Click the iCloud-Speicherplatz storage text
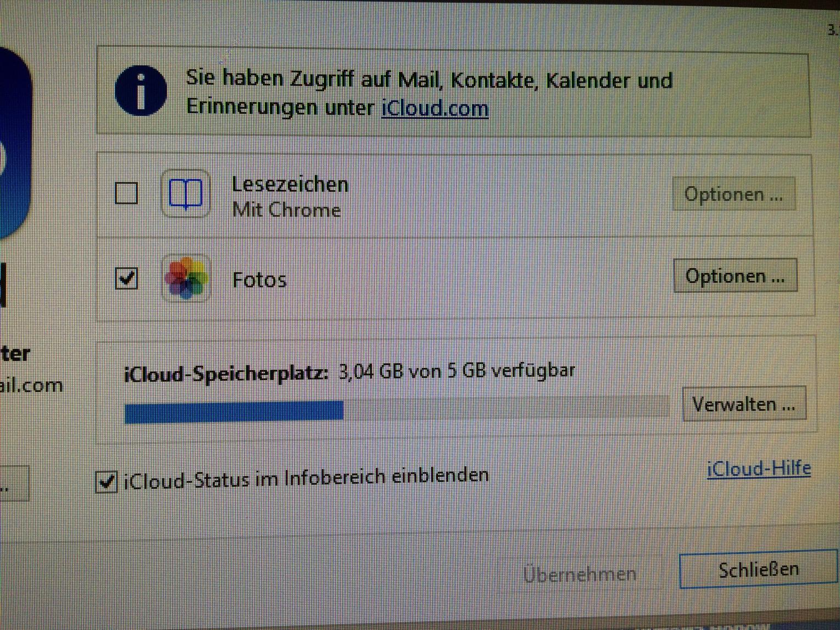The image size is (840, 630). pos(350,372)
